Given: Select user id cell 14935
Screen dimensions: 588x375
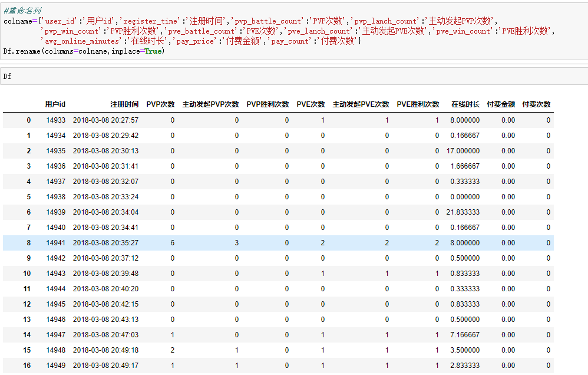Looking at the screenshot, I should pos(56,151).
